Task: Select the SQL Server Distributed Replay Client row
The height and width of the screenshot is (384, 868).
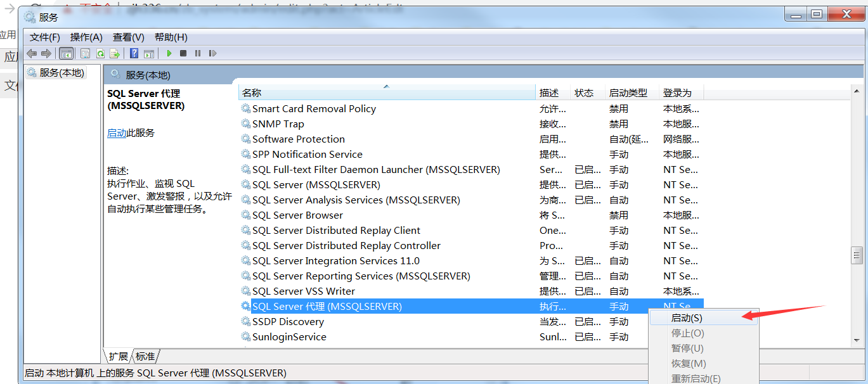Action: tap(471, 231)
